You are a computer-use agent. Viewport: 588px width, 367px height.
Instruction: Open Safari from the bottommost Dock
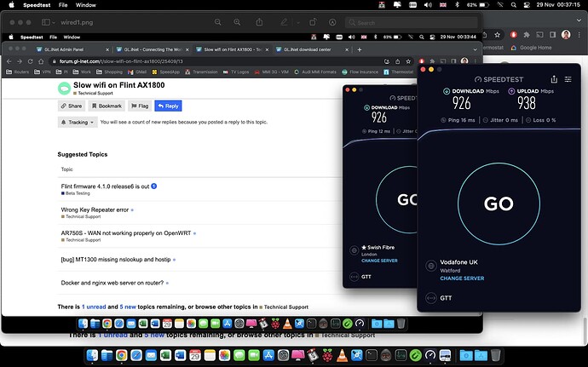click(x=136, y=355)
